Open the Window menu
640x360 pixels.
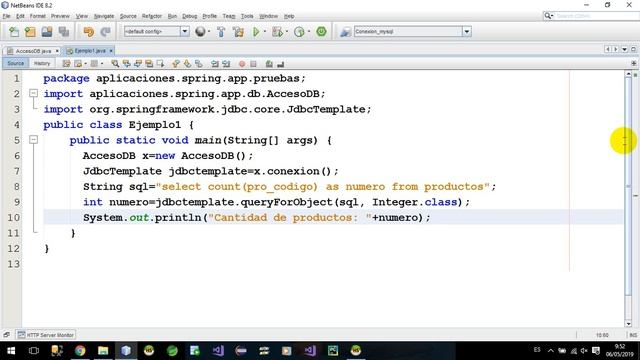pyautogui.click(x=268, y=16)
